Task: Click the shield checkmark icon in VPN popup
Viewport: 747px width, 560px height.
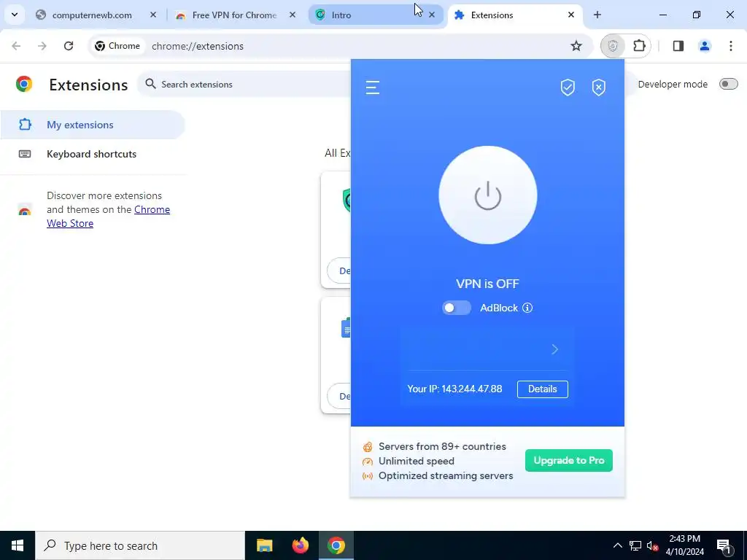Action: point(568,87)
